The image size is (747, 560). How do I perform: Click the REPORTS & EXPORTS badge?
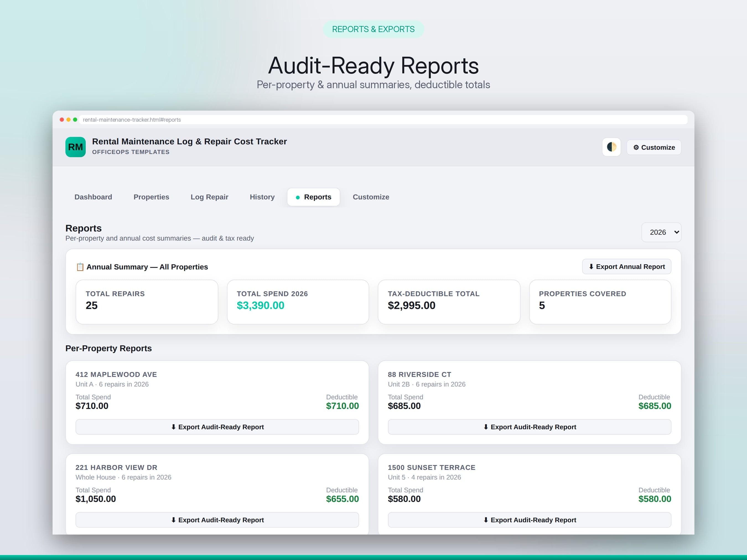(373, 29)
